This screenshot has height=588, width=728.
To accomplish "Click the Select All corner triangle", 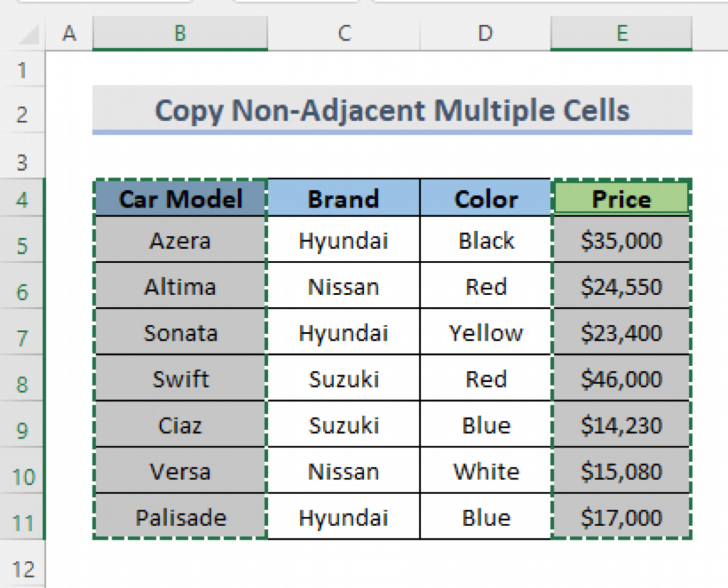I will tap(27, 34).
